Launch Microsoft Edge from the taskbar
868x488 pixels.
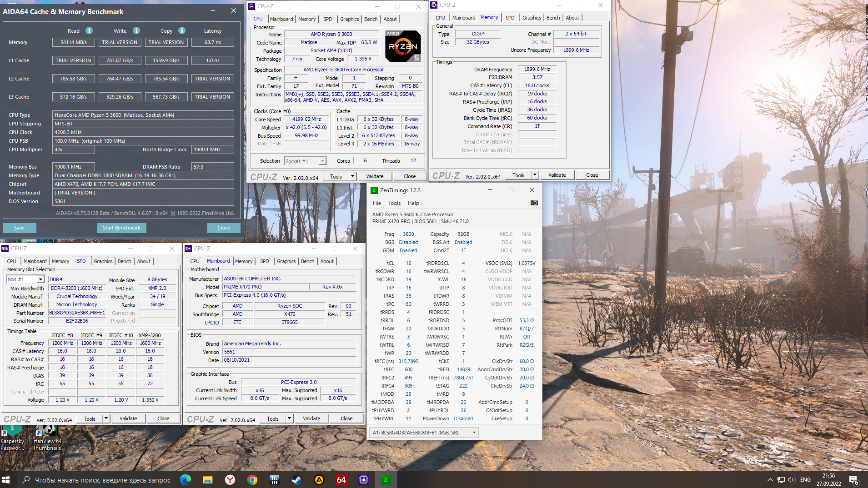coord(185,479)
